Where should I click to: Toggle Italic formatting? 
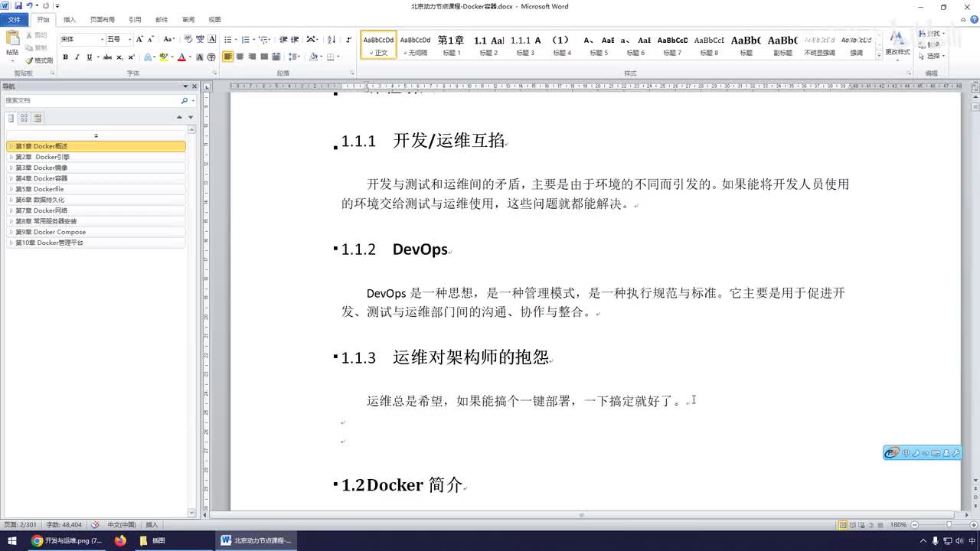77,57
